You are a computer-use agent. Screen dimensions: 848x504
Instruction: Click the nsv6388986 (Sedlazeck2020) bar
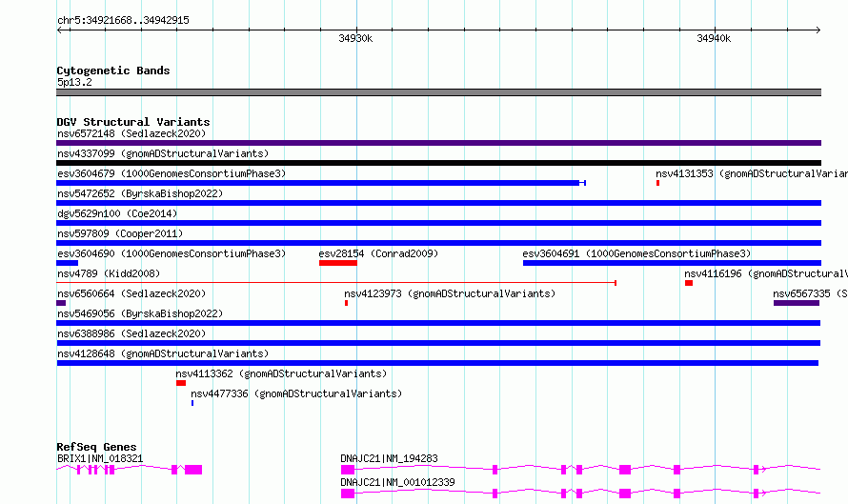point(438,343)
